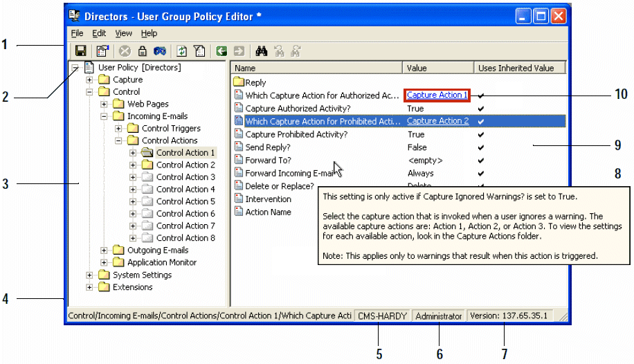This screenshot has height=364, width=634.
Task: Toggle inherited value check for Send Reply?
Action: 481,147
